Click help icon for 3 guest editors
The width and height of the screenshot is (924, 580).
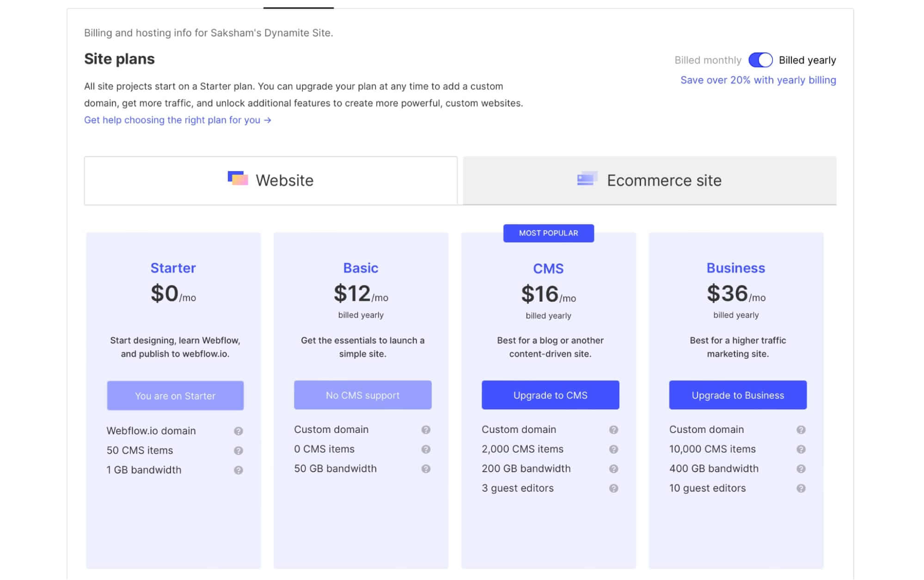pos(614,488)
